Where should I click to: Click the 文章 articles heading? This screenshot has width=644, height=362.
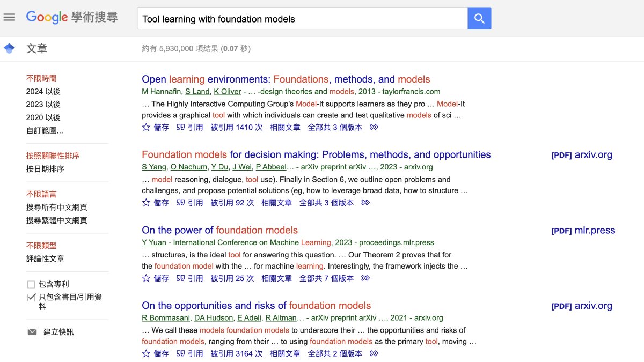pos(36,49)
